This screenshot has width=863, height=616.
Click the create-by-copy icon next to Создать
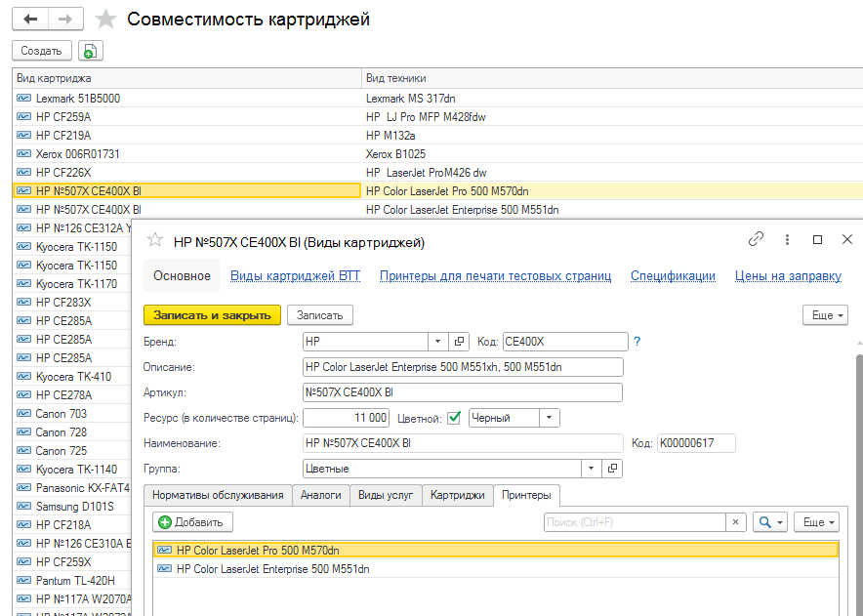(90, 51)
